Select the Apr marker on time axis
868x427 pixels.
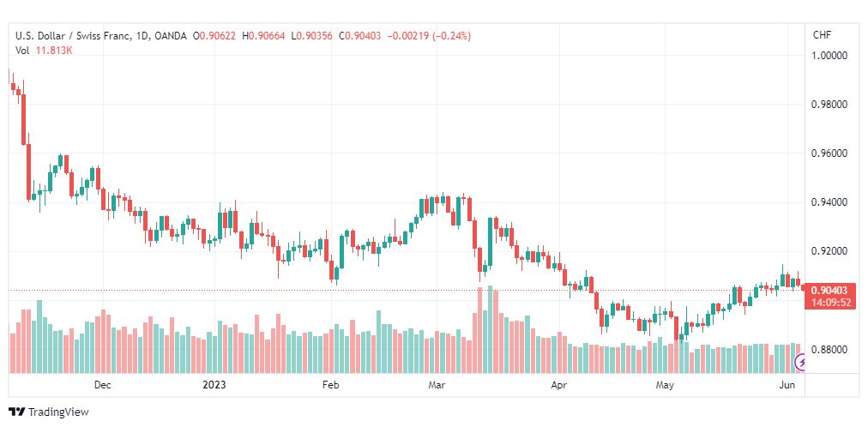(559, 384)
